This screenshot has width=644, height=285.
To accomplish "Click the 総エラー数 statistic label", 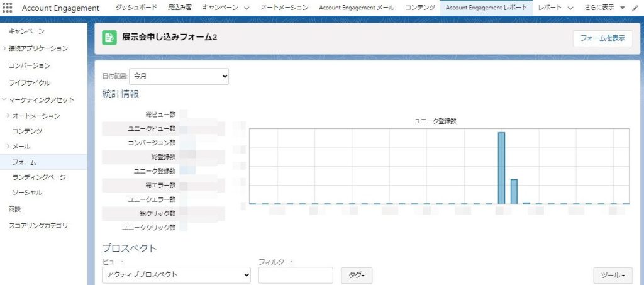I will [160, 185].
